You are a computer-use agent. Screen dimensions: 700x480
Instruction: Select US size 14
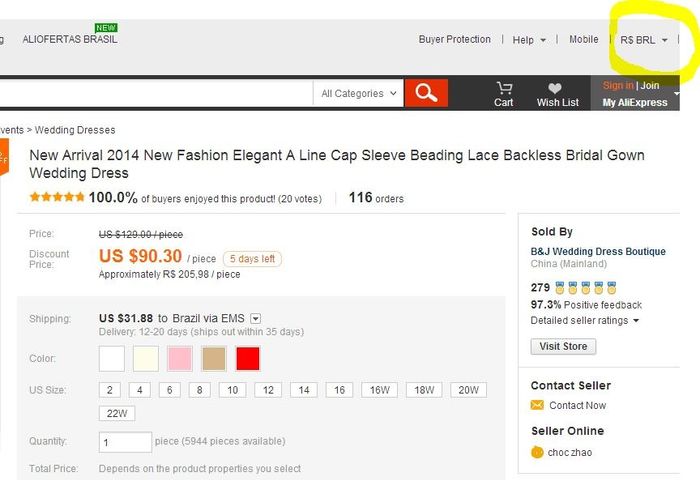coord(304,390)
